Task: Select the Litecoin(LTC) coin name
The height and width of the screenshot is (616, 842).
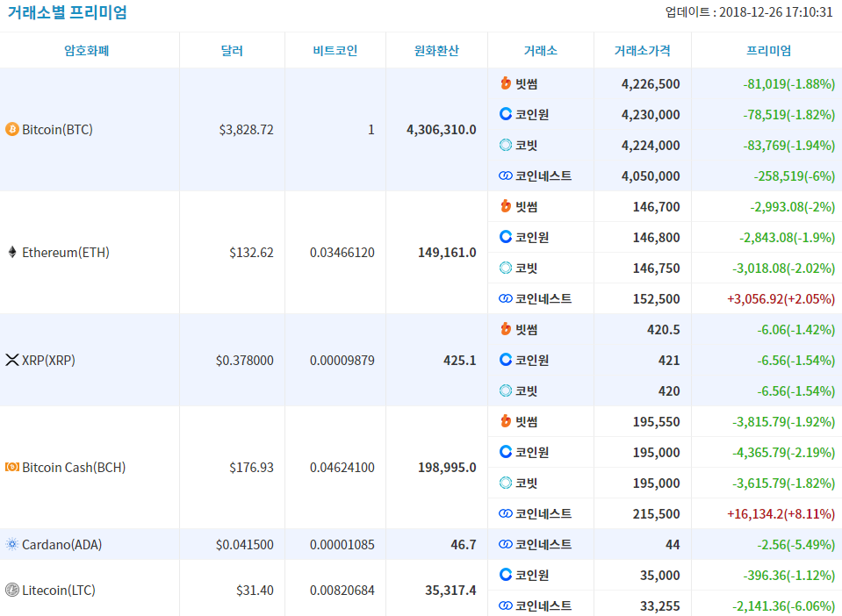Action: click(x=59, y=591)
